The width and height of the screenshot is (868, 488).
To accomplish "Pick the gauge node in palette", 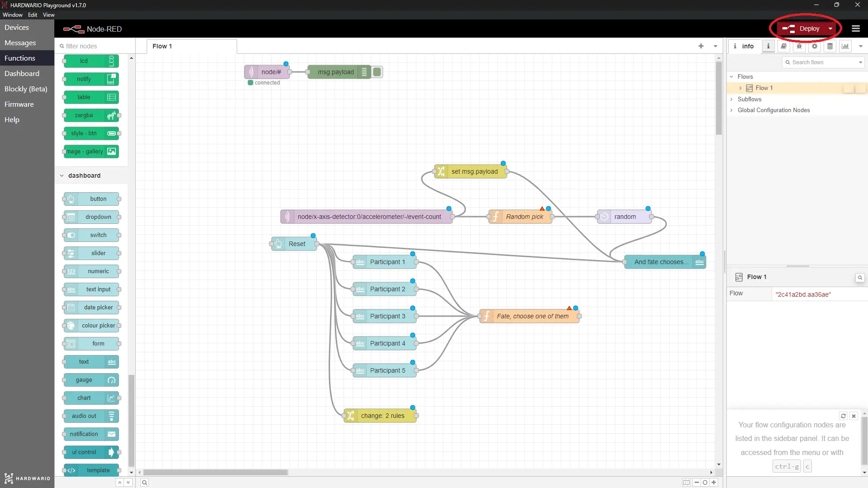I will (91, 380).
